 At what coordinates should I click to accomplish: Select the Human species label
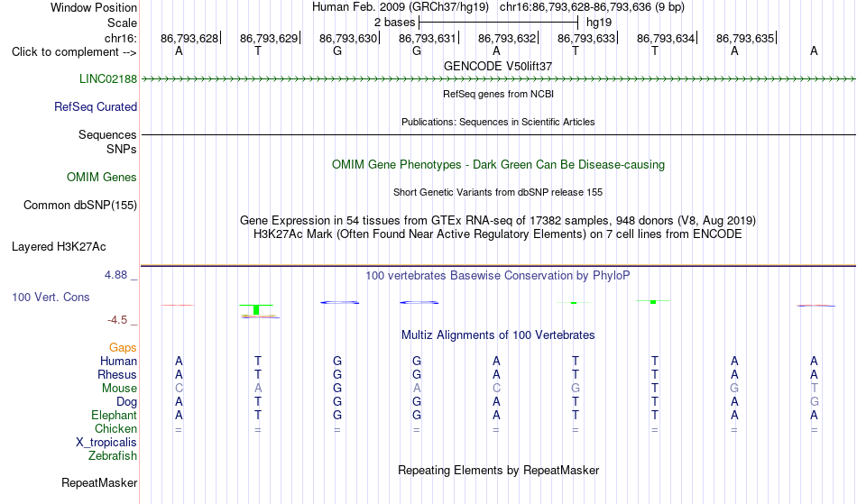coord(118,361)
